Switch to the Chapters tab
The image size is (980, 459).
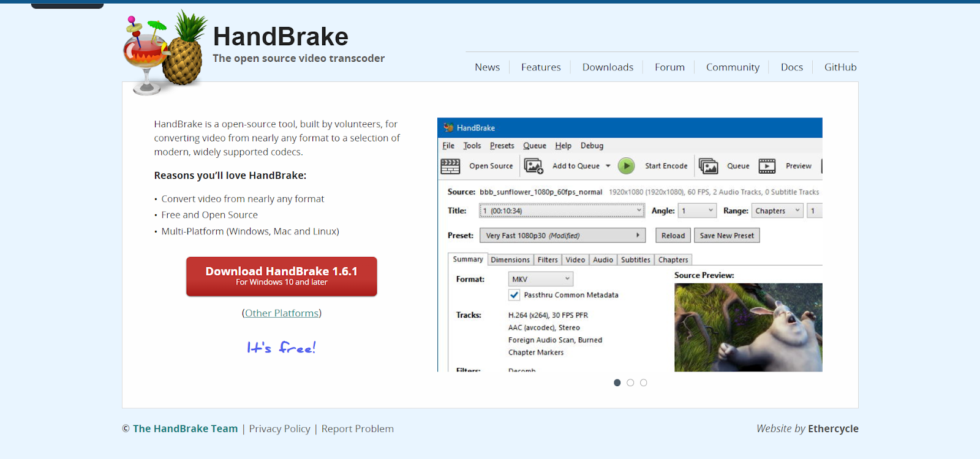[x=673, y=260]
